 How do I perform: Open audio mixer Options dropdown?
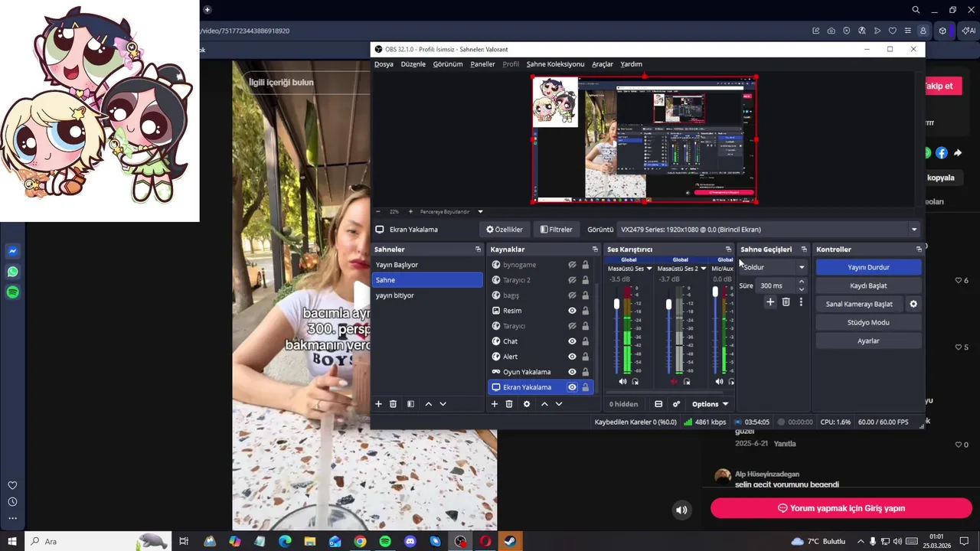tap(710, 404)
